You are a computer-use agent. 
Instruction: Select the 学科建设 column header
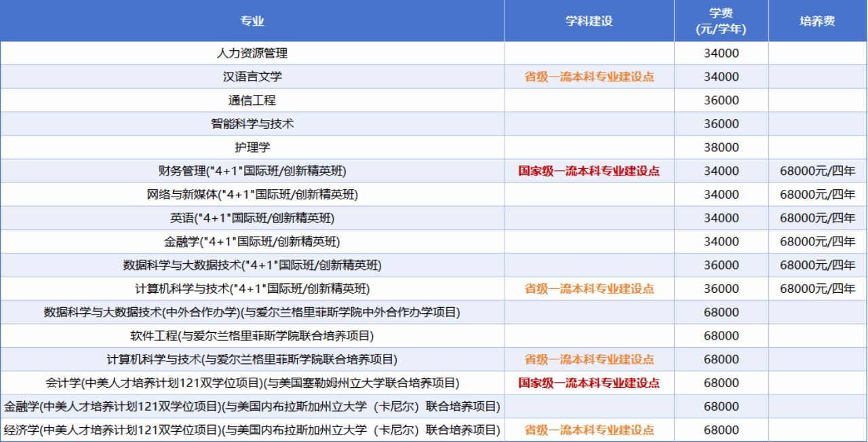click(589, 21)
